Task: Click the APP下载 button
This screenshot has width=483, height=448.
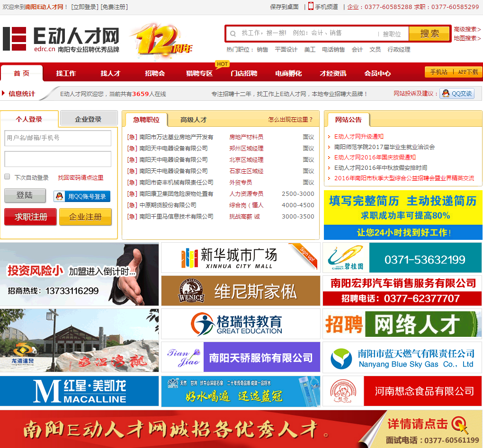Action: [468, 72]
